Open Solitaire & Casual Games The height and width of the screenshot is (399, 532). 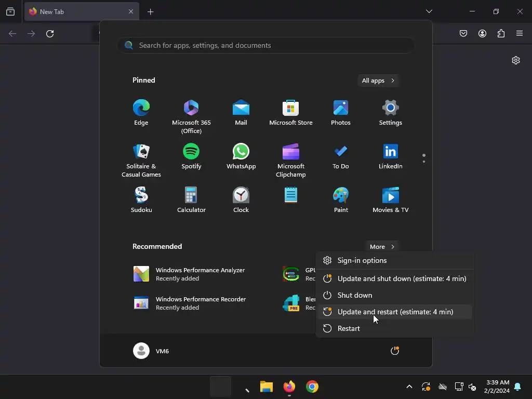pos(141,161)
